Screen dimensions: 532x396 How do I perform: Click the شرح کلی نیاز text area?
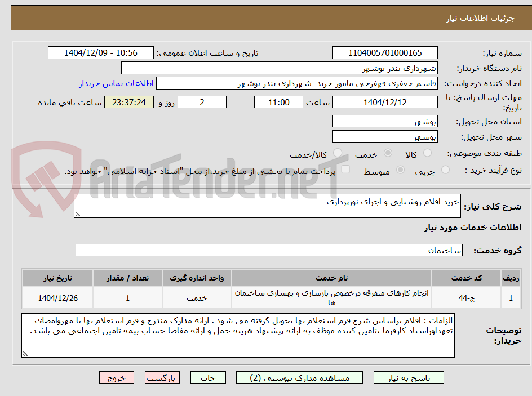[267, 206]
